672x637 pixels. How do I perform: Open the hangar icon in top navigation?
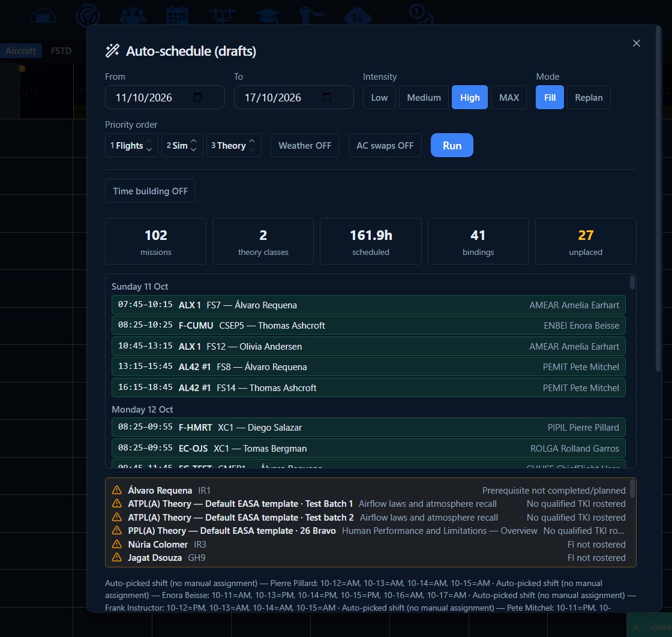(43, 16)
